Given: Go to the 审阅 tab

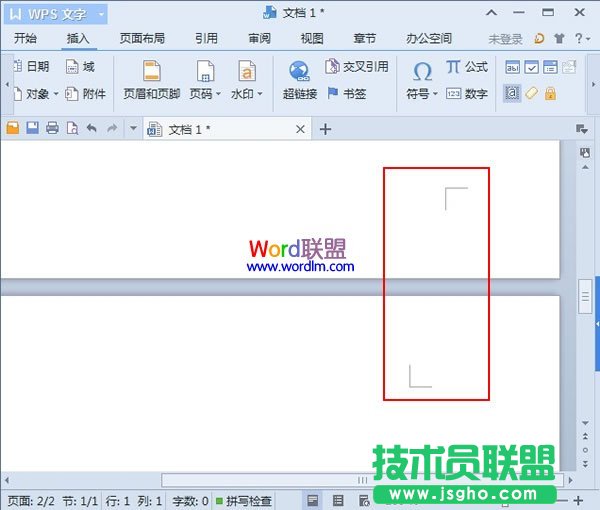Looking at the screenshot, I should 259,38.
